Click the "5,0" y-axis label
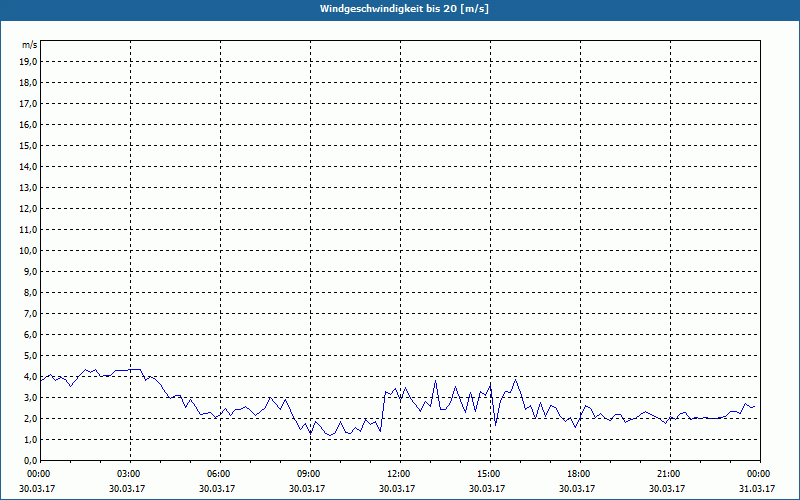 30,356
